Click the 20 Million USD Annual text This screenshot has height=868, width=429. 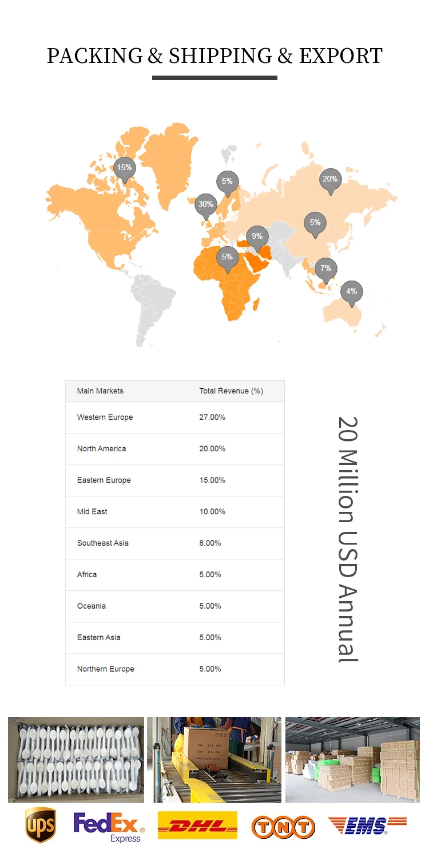[x=347, y=539]
